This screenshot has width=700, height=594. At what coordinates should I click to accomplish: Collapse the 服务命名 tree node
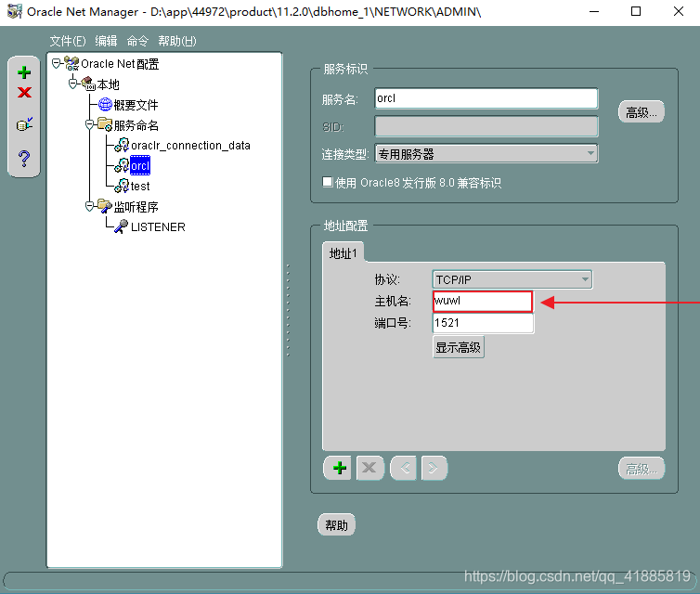[90, 124]
